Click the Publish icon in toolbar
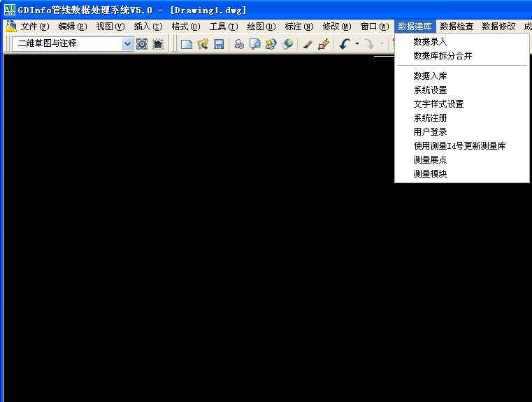The image size is (532, 402). coord(271,44)
